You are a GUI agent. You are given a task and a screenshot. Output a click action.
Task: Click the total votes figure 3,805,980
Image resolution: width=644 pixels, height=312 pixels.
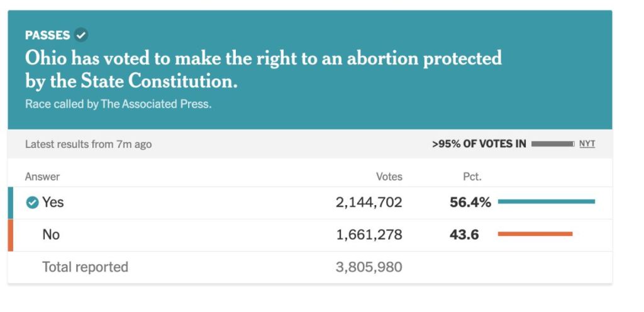369,267
